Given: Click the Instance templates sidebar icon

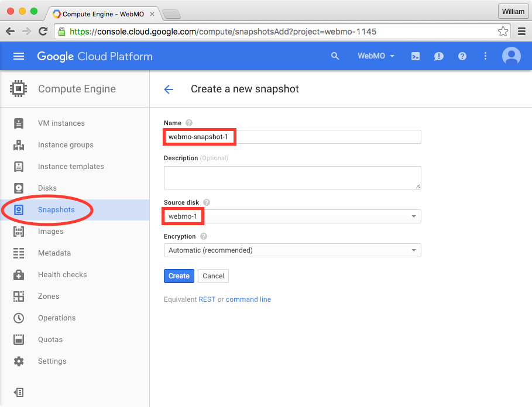Looking at the screenshot, I should click(19, 167).
